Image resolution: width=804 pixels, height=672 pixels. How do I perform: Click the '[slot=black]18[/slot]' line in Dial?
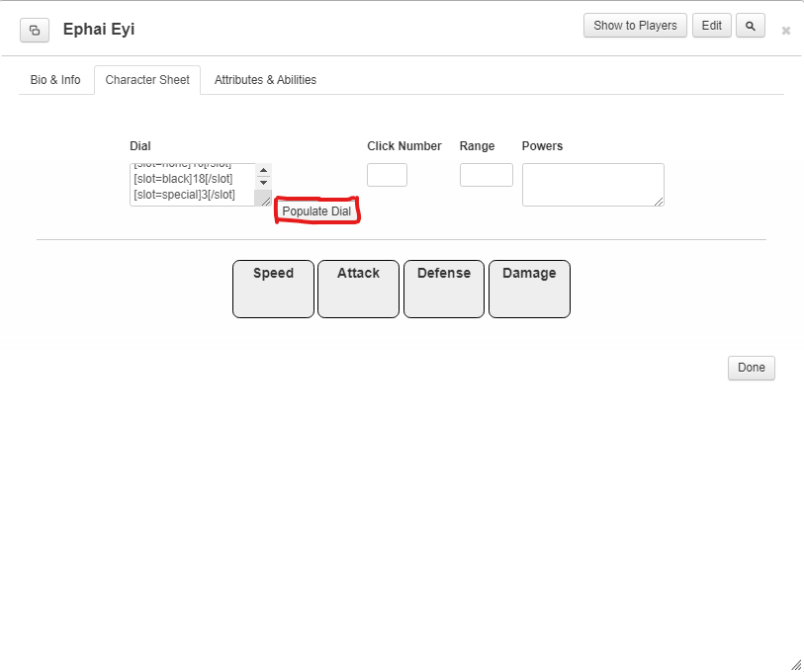pyautogui.click(x=183, y=179)
